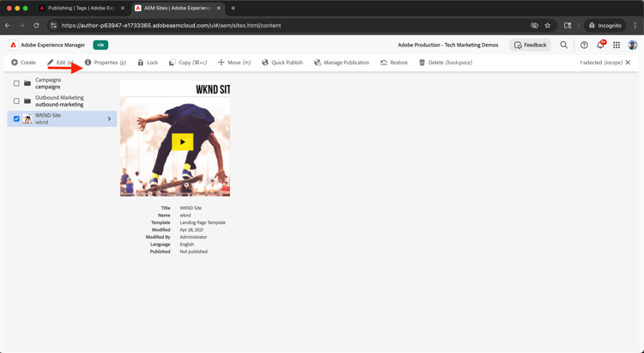Bookmark this page with star icon
Screen dimensions: 644x353
click(548, 26)
